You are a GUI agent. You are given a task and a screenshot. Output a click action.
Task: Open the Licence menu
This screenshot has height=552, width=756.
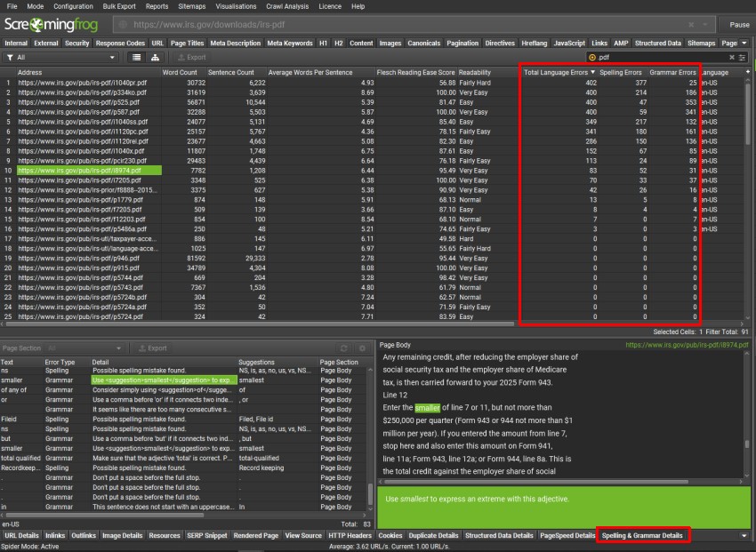pos(330,6)
